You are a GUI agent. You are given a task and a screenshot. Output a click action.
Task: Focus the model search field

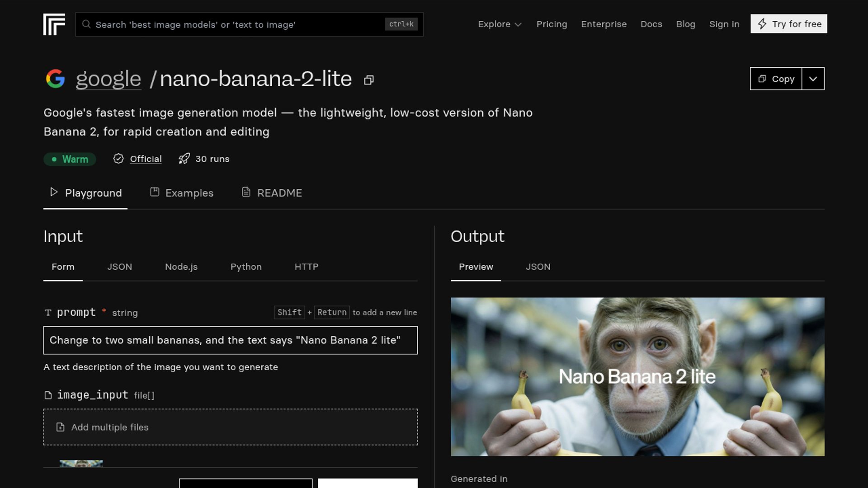point(249,24)
